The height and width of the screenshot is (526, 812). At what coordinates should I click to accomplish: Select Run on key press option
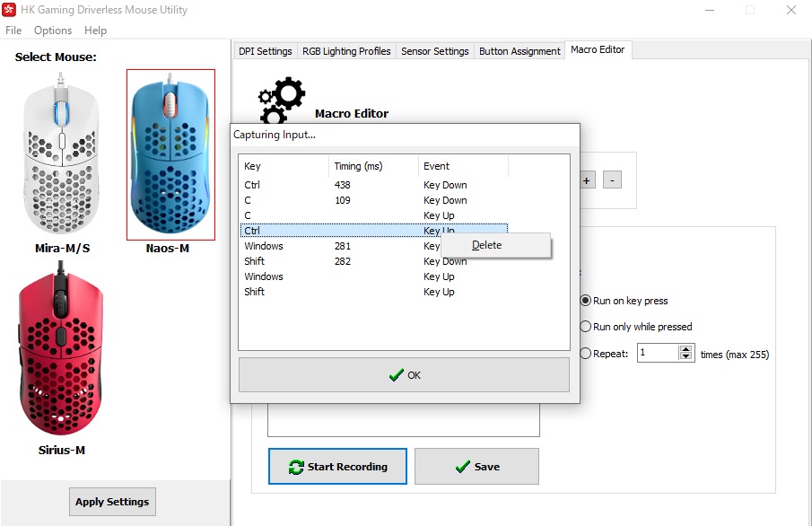(624, 301)
